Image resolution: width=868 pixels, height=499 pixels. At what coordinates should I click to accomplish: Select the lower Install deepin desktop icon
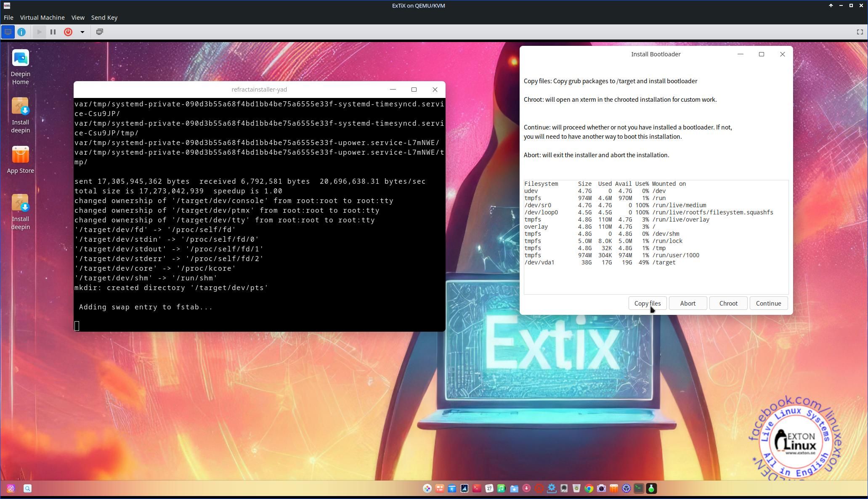click(20, 211)
